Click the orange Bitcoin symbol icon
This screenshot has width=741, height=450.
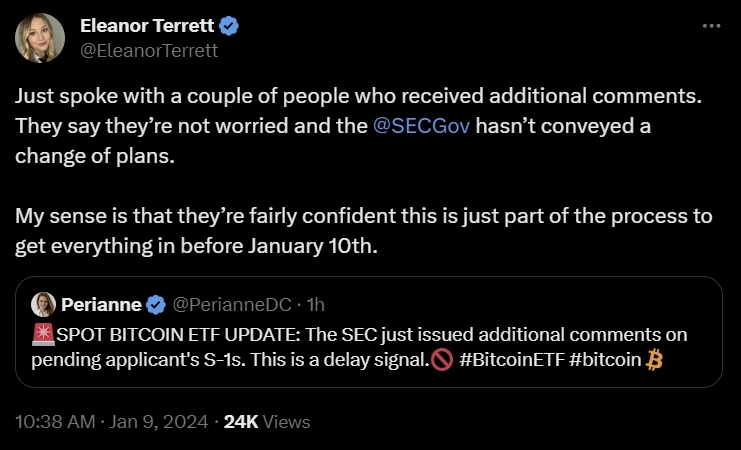pos(655,360)
